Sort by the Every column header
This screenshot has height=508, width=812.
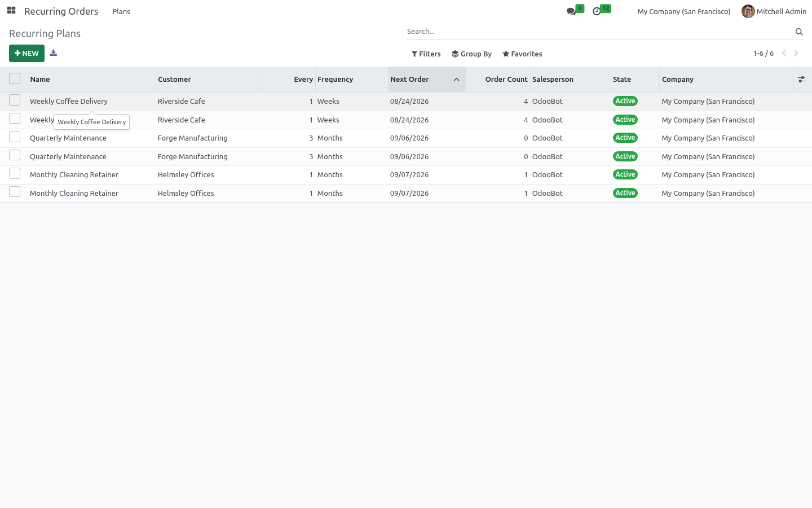click(x=287, y=80)
